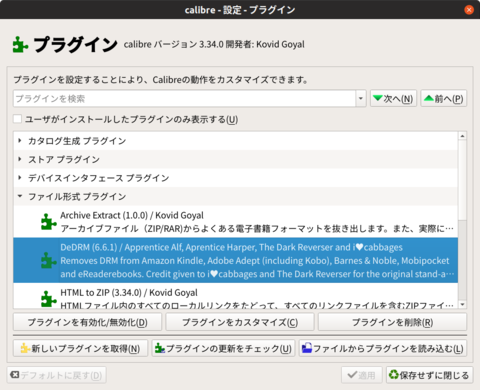Toggle show only user-installed plugins checkbox

tap(17, 119)
